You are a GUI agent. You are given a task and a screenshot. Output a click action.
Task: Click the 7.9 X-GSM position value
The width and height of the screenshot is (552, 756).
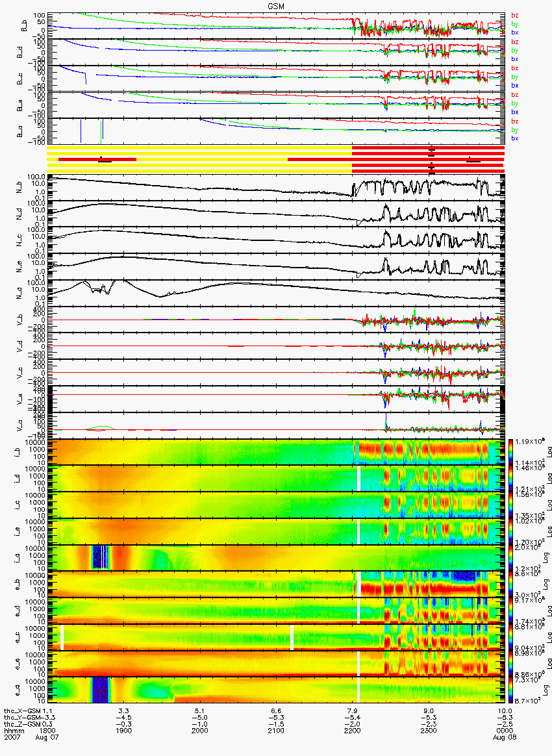click(353, 711)
